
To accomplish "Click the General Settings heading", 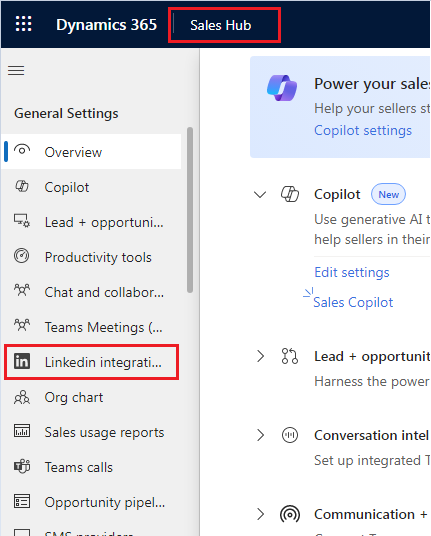I will tap(66, 113).
